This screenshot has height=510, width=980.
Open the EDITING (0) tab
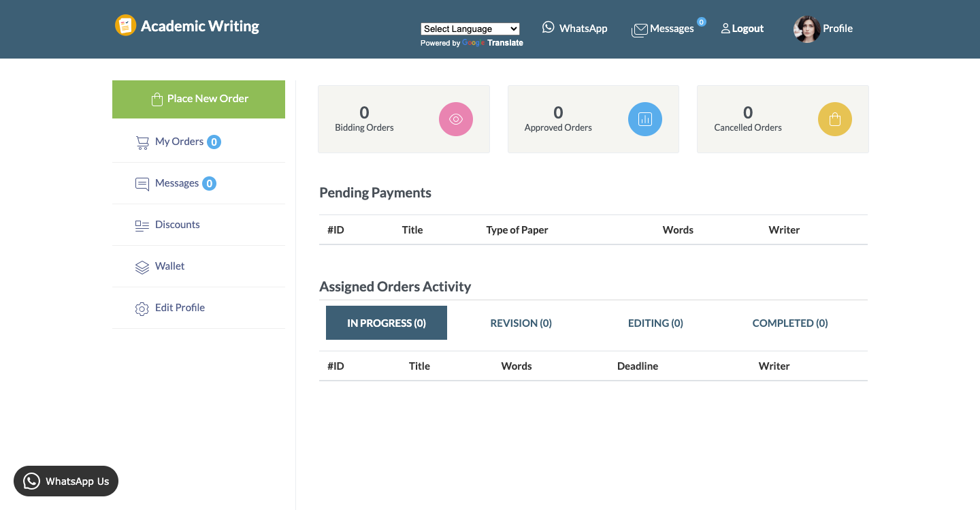point(655,323)
